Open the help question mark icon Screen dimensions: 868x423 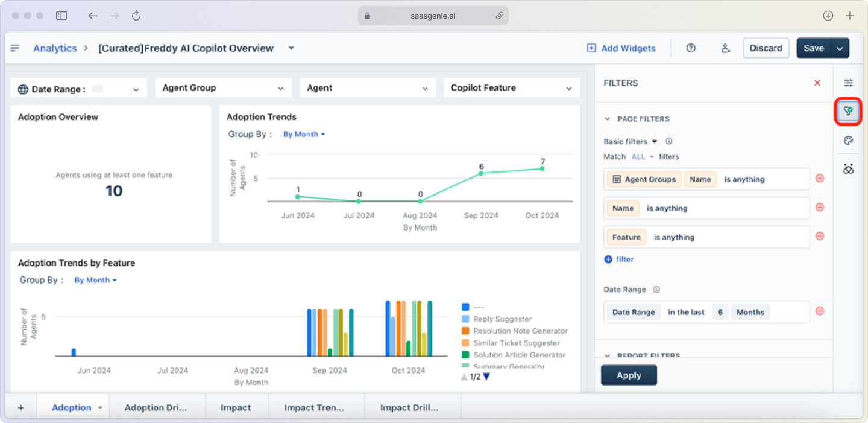tap(690, 48)
